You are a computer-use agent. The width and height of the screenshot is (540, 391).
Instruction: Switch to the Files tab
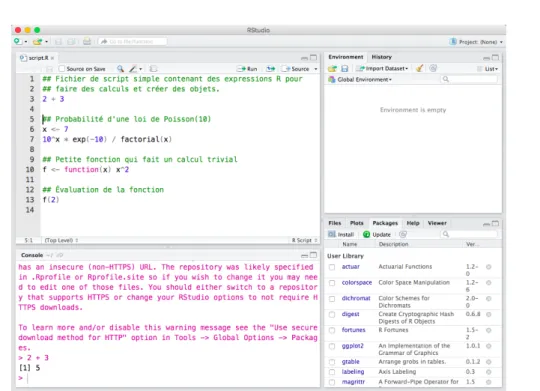coord(335,223)
